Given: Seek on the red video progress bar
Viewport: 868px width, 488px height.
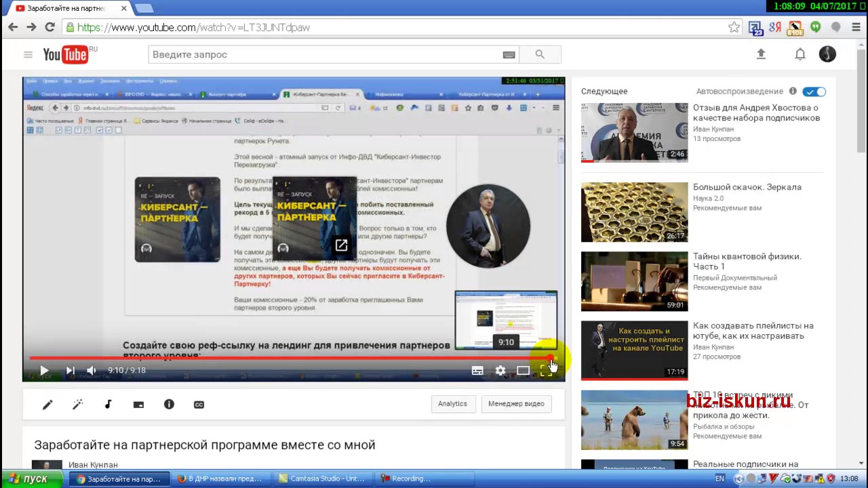Looking at the screenshot, I should click(x=292, y=358).
